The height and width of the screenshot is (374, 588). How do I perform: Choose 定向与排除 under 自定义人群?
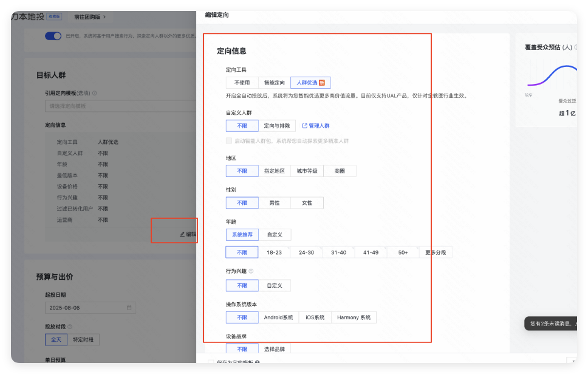277,126
